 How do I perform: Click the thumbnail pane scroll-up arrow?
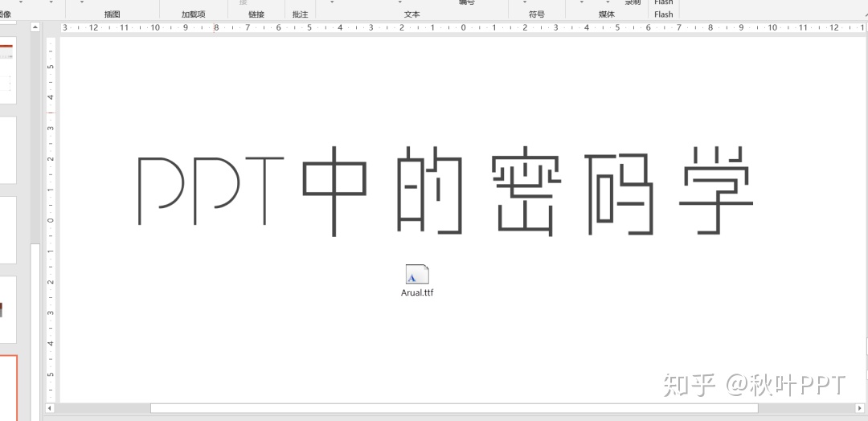[35, 27]
